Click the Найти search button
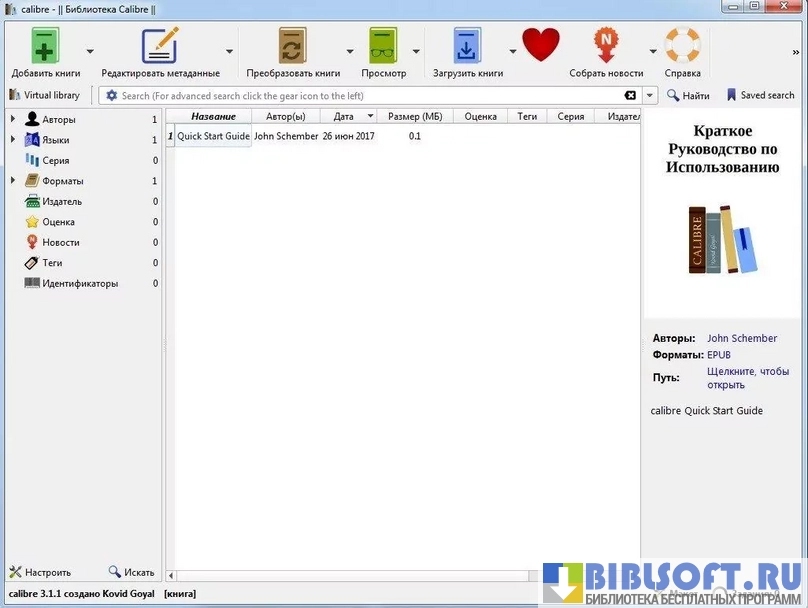Screen dimensions: 808x608 (x=689, y=95)
